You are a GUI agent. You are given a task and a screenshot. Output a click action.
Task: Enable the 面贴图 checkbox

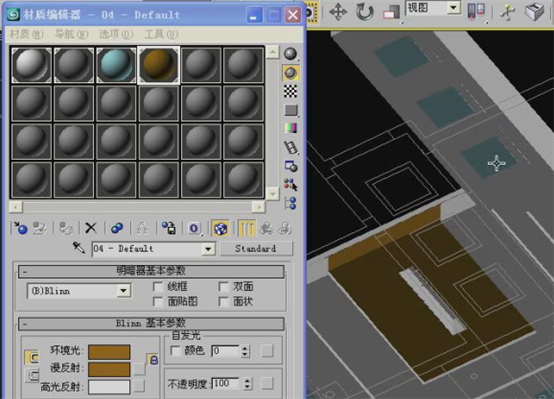(158, 301)
